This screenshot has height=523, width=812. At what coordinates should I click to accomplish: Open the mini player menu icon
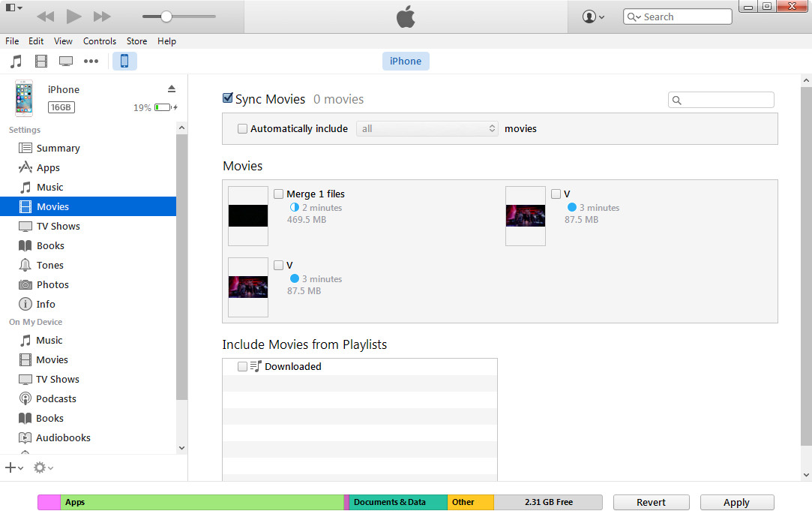[13, 8]
